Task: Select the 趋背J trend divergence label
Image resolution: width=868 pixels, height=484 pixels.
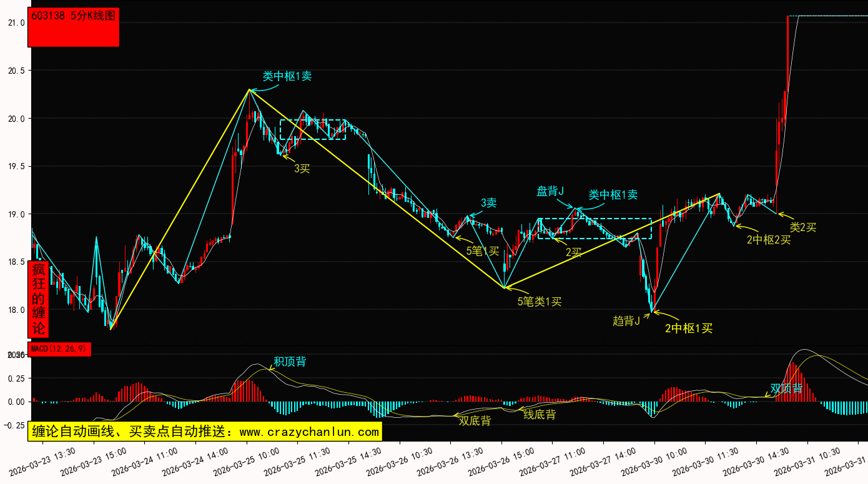Action: (x=626, y=321)
